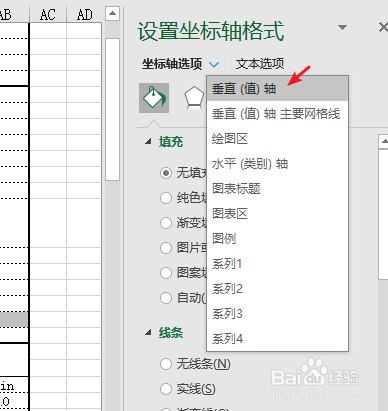388x411 pixels.
Task: Close the Format Axis pane
Action: pos(384,27)
